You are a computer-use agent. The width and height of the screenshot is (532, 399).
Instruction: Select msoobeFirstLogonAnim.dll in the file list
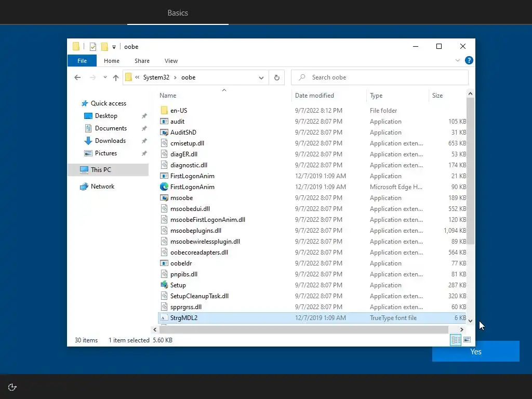pos(208,220)
